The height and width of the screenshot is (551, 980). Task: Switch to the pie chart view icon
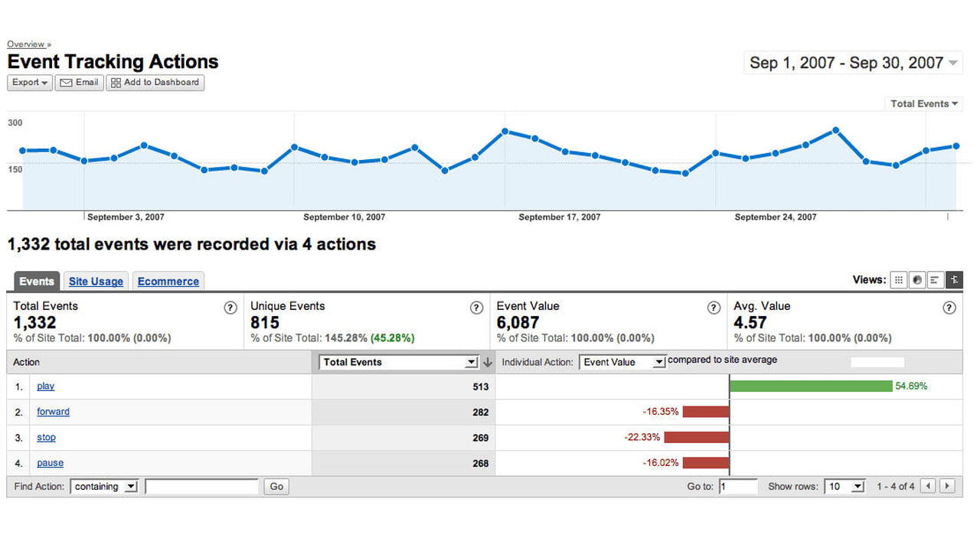pyautogui.click(x=917, y=280)
